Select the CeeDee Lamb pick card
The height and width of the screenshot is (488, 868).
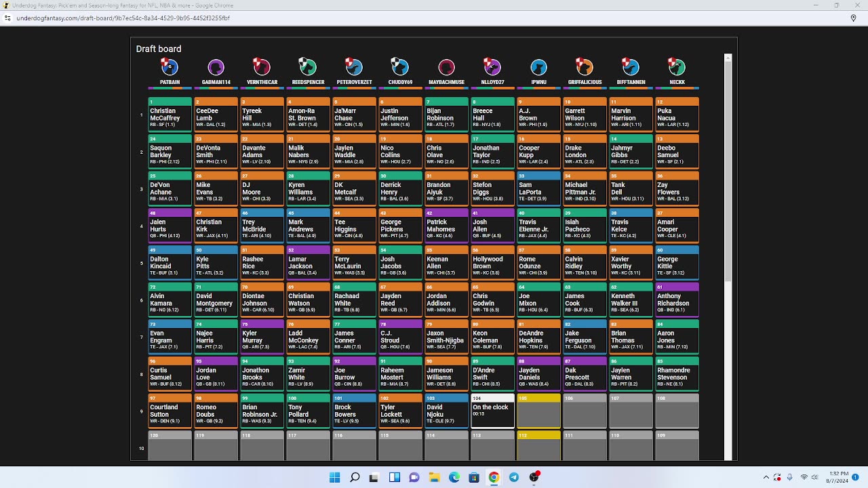point(216,115)
